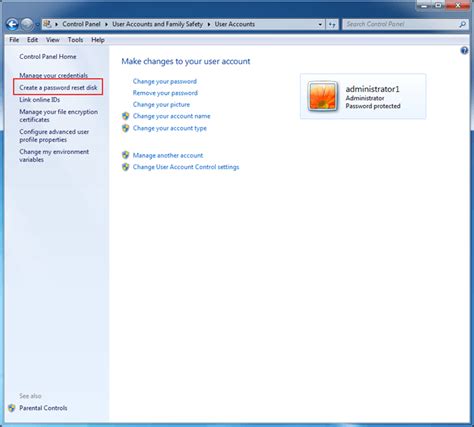Open the View menu

pos(53,40)
